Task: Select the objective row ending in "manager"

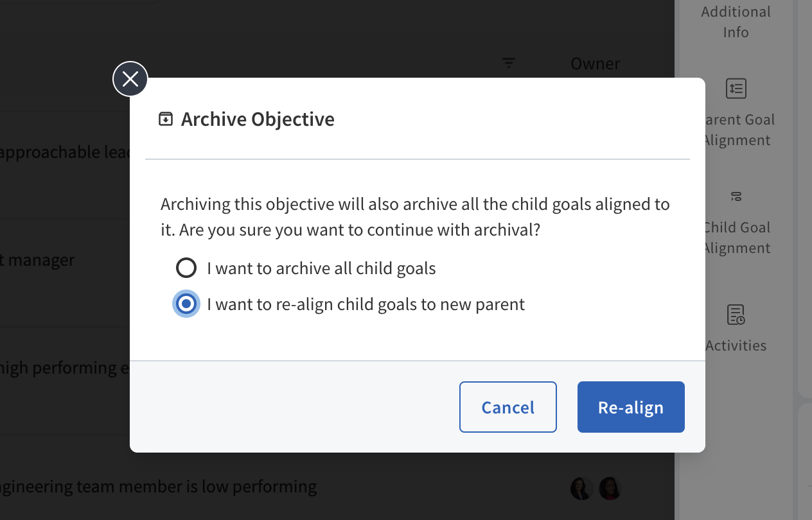Action: pyautogui.click(x=37, y=260)
